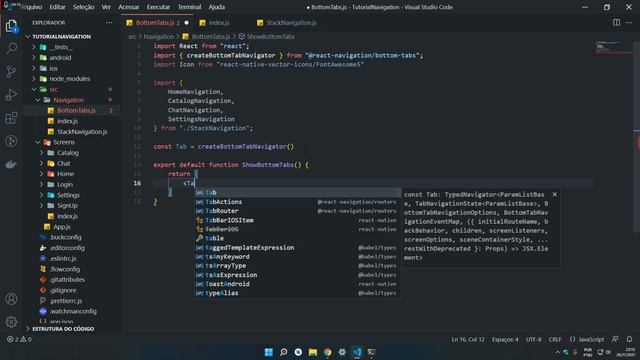
Task: Open the Ajuda menu
Action: (x=217, y=7)
